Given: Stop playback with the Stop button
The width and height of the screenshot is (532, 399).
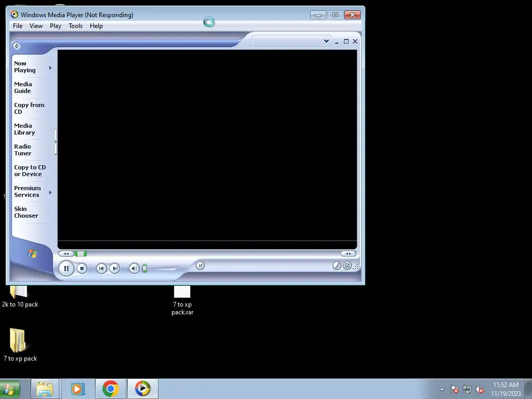Looking at the screenshot, I should [82, 269].
